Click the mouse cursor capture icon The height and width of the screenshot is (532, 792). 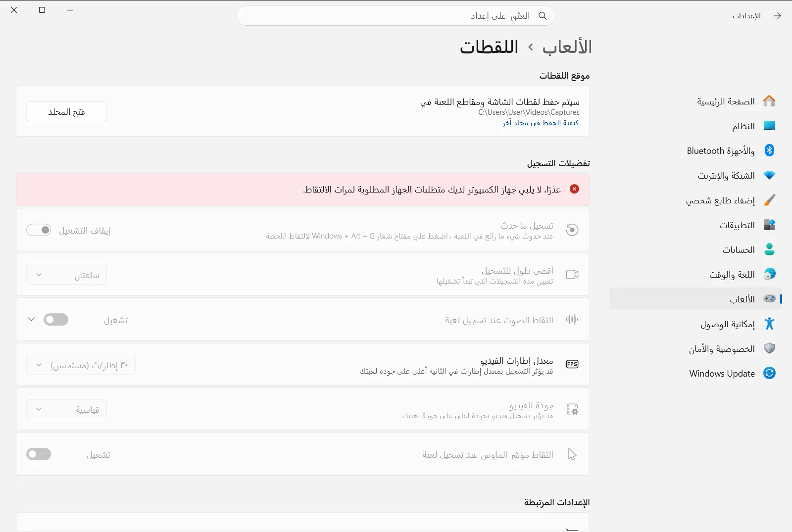click(572, 454)
